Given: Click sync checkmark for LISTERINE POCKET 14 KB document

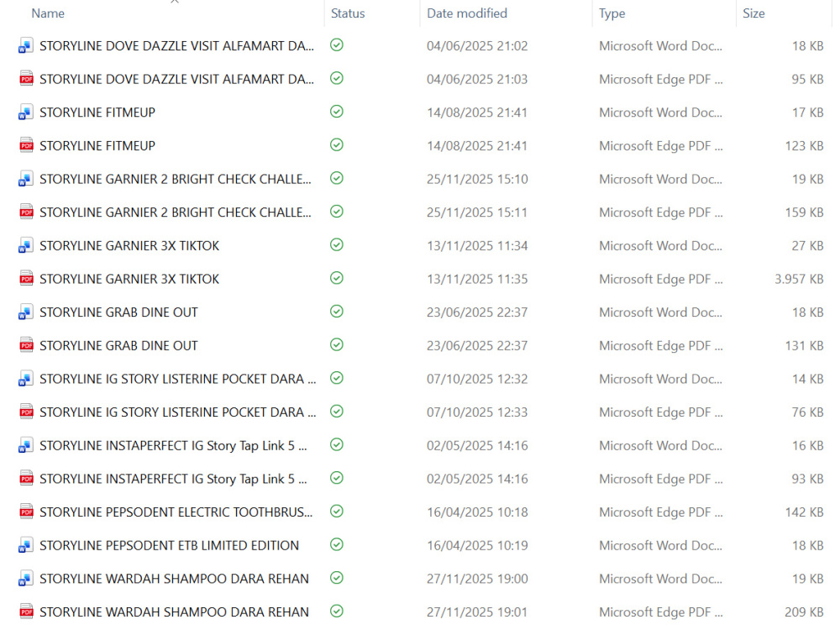Looking at the screenshot, I should [x=337, y=378].
